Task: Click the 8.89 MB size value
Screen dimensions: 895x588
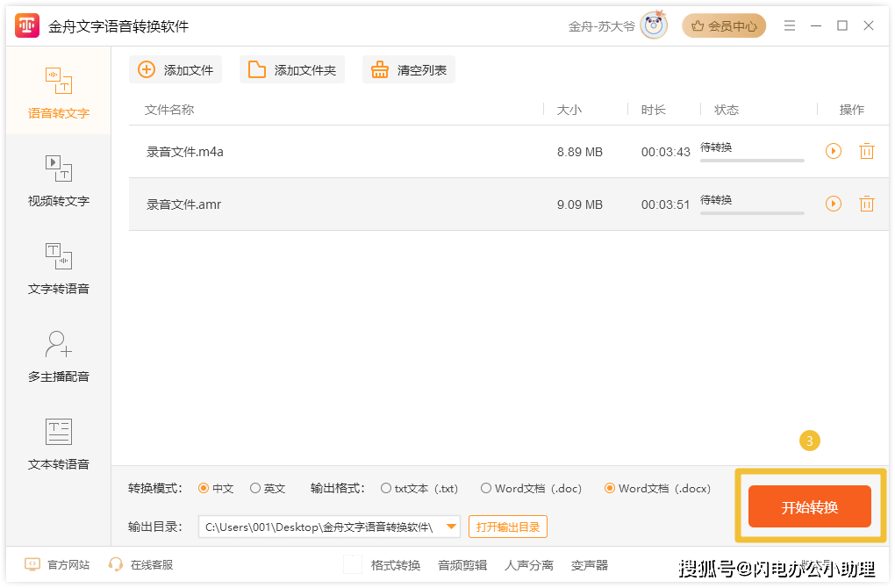Action: coord(580,152)
